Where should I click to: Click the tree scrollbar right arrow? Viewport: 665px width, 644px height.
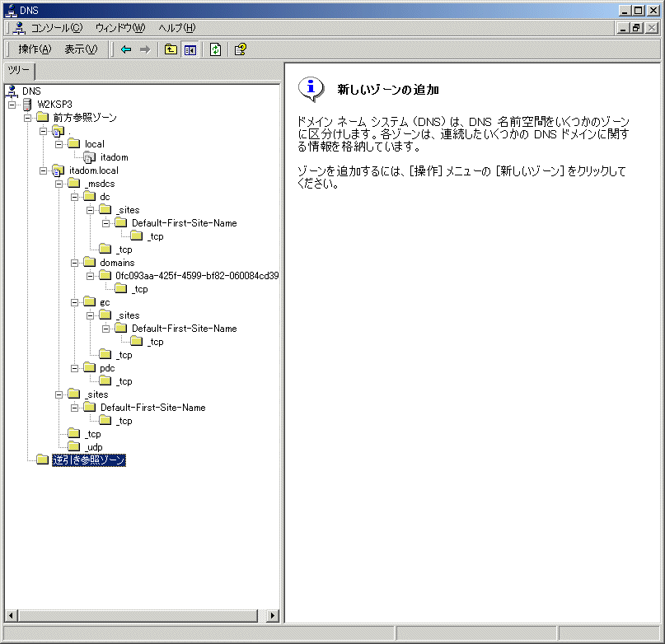pos(272,616)
